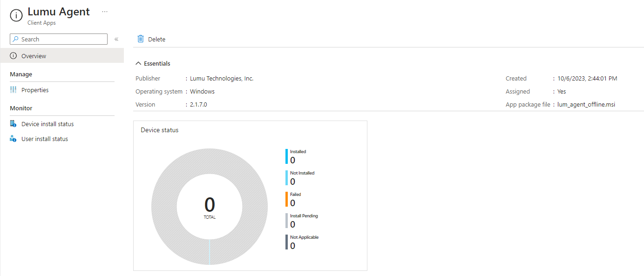Viewport: 644px width, 276px height.
Task: Select Overview in the side menu
Action: click(x=34, y=56)
